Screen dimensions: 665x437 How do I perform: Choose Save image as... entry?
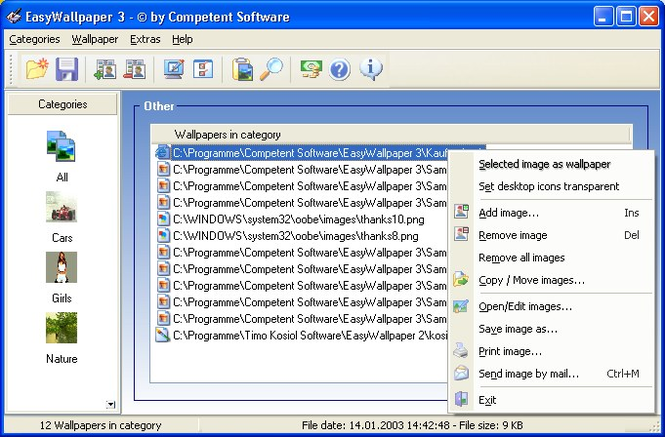point(551,329)
